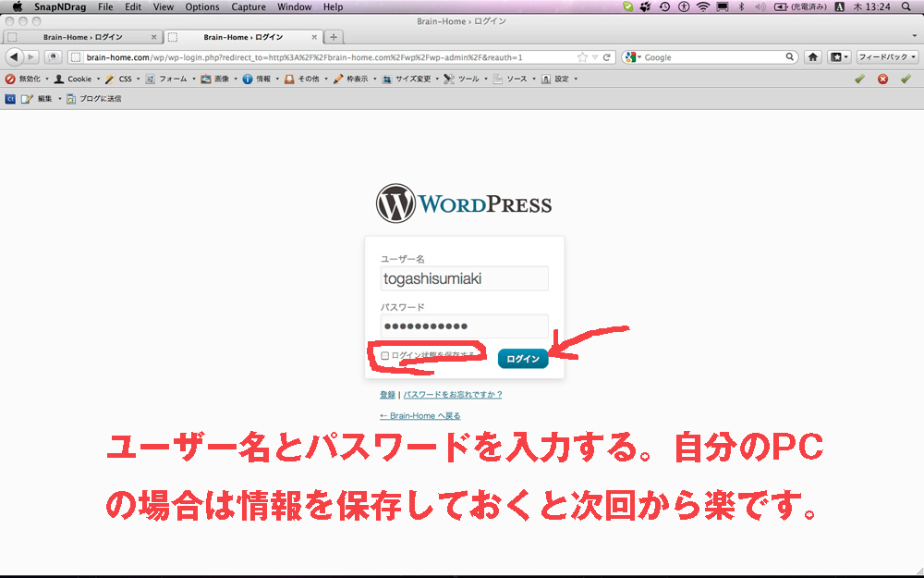Click the magnifier in the Google search box
This screenshot has width=924, height=578.
790,57
